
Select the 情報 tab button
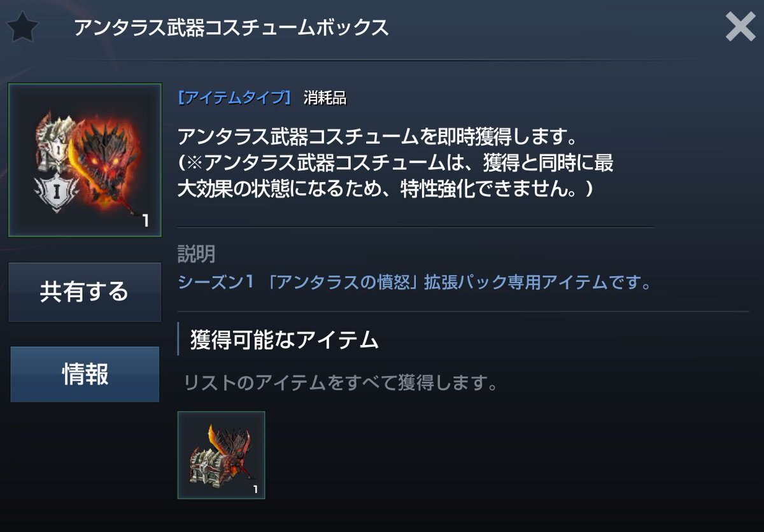point(85,374)
